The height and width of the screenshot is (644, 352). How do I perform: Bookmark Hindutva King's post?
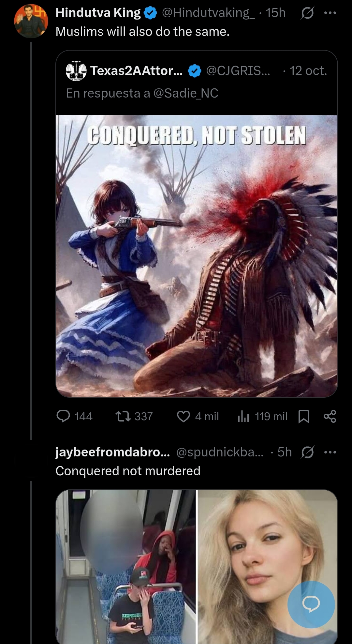(x=304, y=416)
